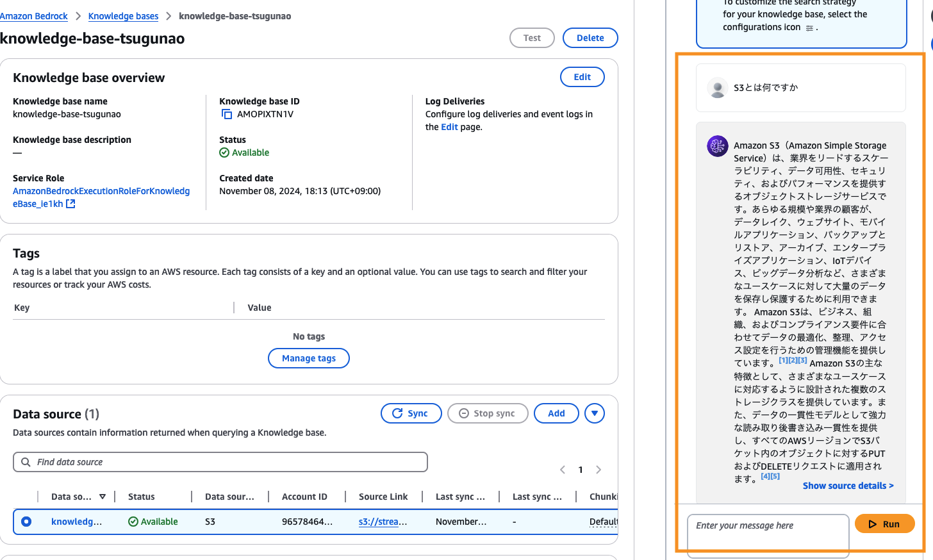The height and width of the screenshot is (560, 933).
Task: Click the Status column header
Action: (141, 497)
